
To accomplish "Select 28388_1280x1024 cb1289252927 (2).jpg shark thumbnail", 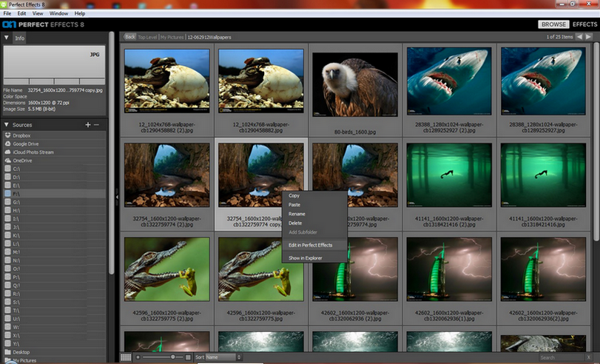I will [449, 81].
